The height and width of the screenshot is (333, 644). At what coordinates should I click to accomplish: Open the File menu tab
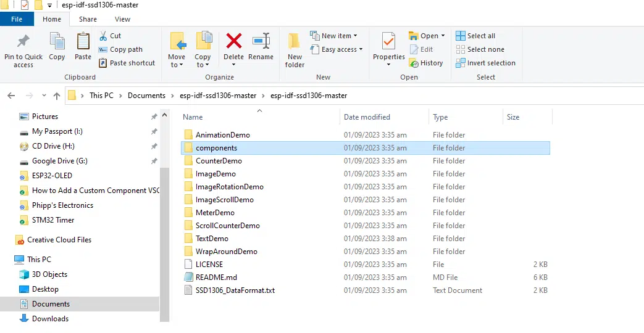coord(17,19)
